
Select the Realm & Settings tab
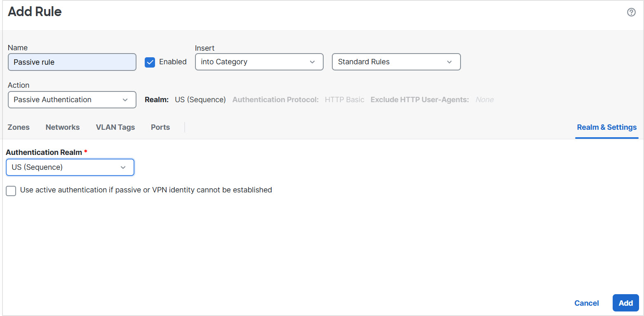pyautogui.click(x=606, y=127)
